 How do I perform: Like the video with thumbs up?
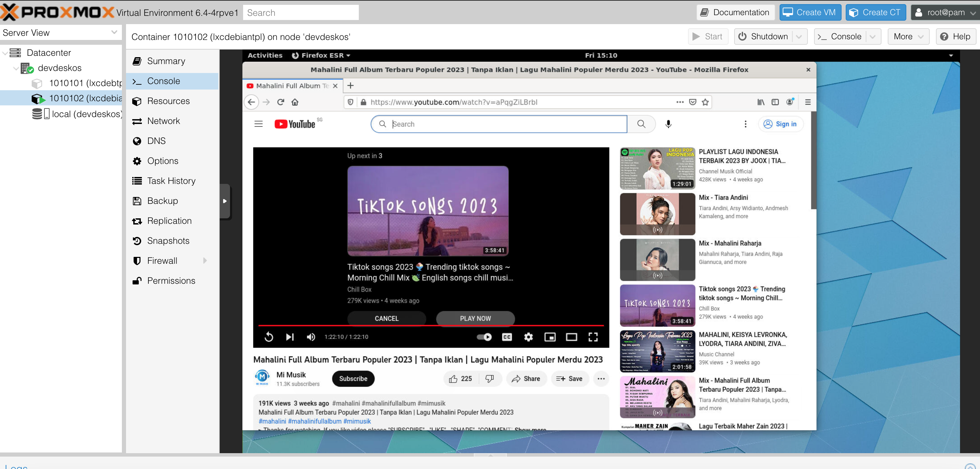point(460,378)
